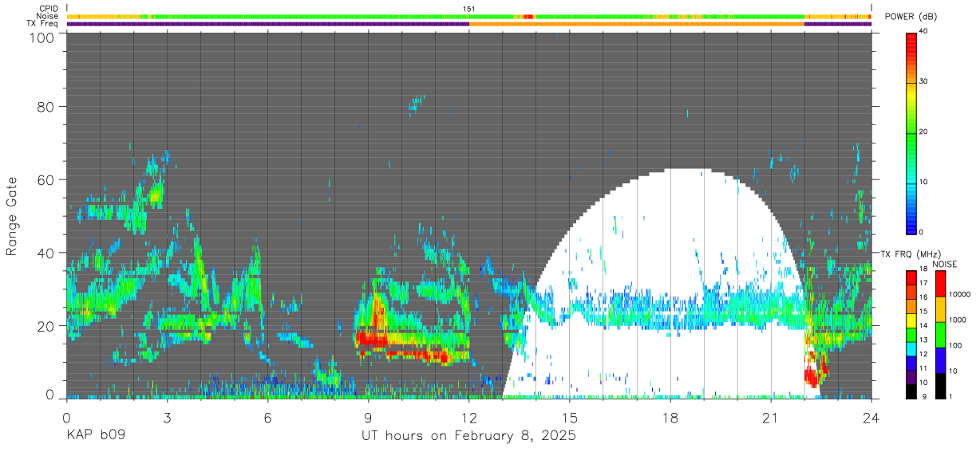
Task: Click the 24 hour tick label
Action: pos(871,418)
